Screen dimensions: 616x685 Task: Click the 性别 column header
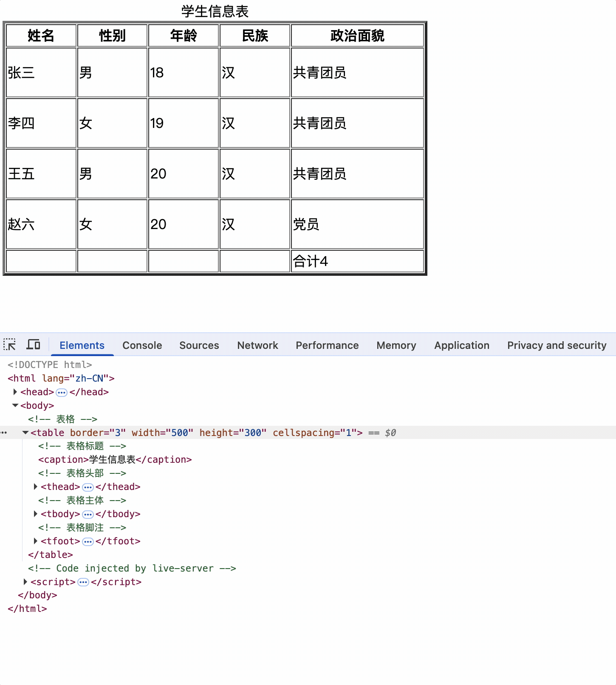[113, 36]
